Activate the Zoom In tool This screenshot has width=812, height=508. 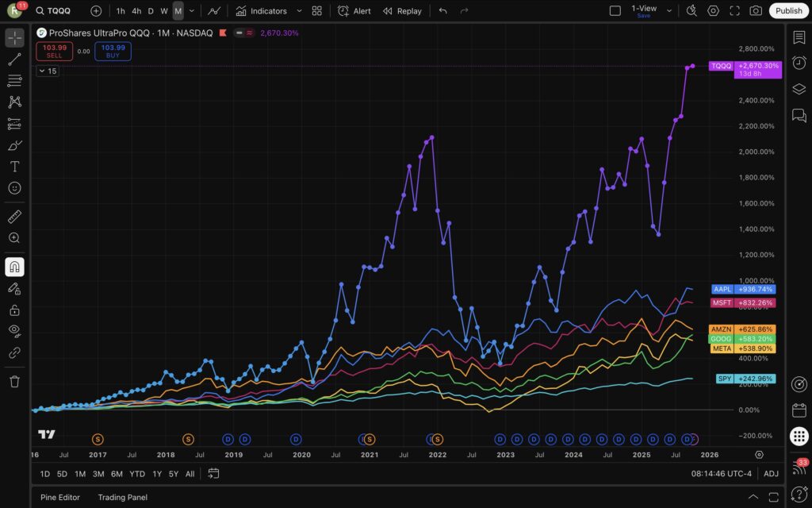[x=13, y=237]
